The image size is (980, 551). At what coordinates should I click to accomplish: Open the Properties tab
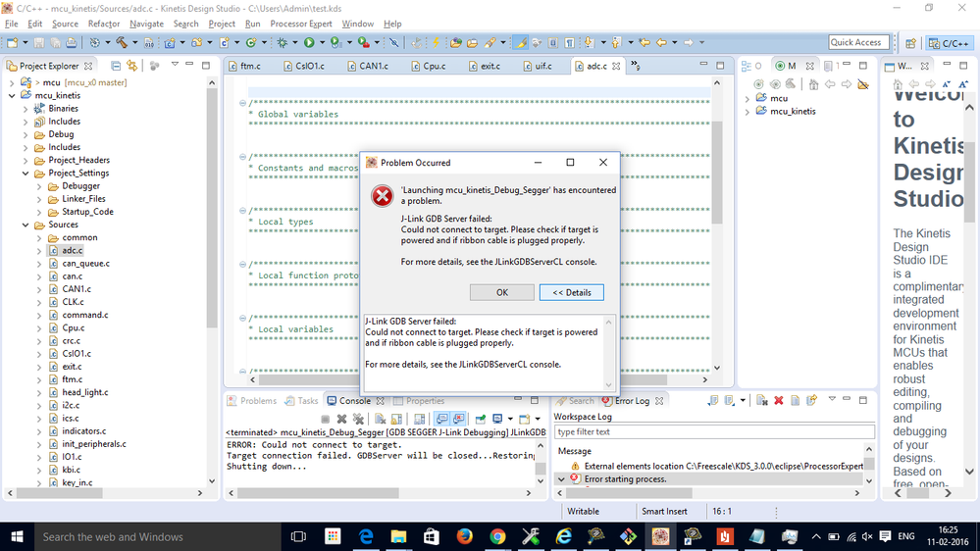[x=420, y=400]
